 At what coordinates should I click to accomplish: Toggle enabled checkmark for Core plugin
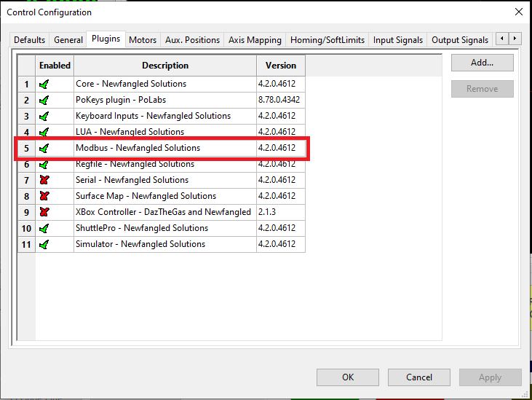44,85
